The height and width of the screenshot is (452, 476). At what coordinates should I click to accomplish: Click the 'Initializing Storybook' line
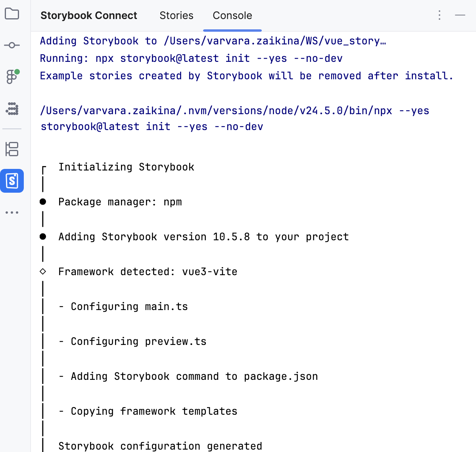[127, 167]
